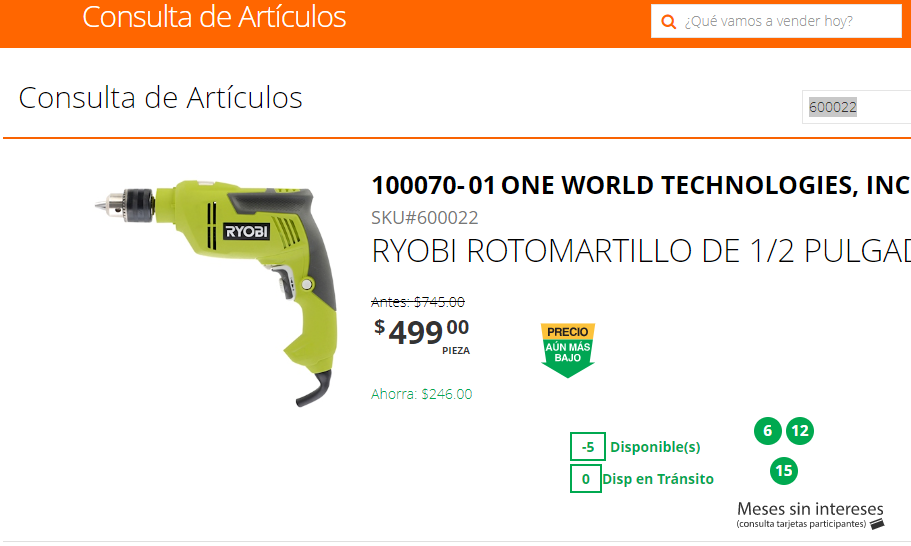Click the credit card icon near participating cards
The width and height of the screenshot is (911, 546).
coord(877,524)
